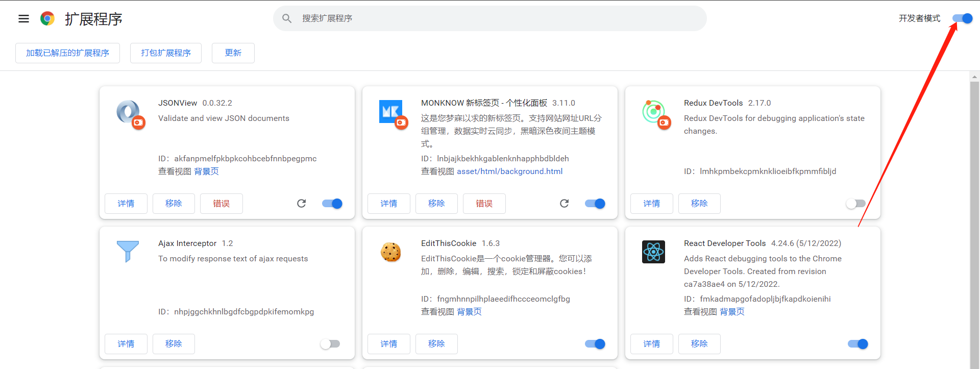This screenshot has width=980, height=369.
Task: Click the Ajax Interceptor 1.2 title
Action: point(195,243)
